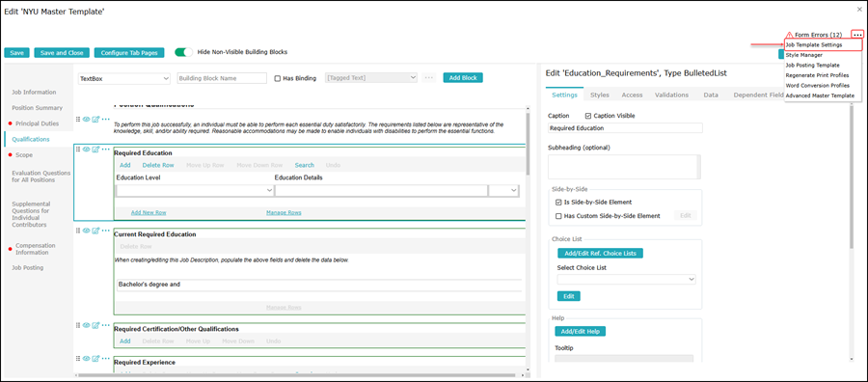
Task: Go to the Job Information page
Action: [34, 92]
